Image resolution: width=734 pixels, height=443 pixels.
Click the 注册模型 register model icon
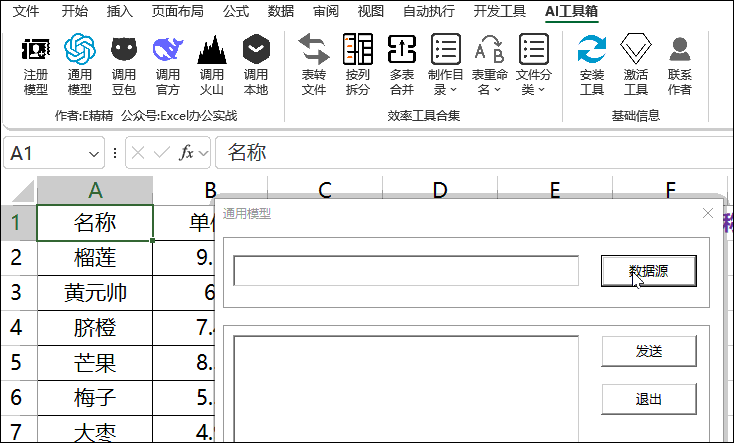[35, 65]
